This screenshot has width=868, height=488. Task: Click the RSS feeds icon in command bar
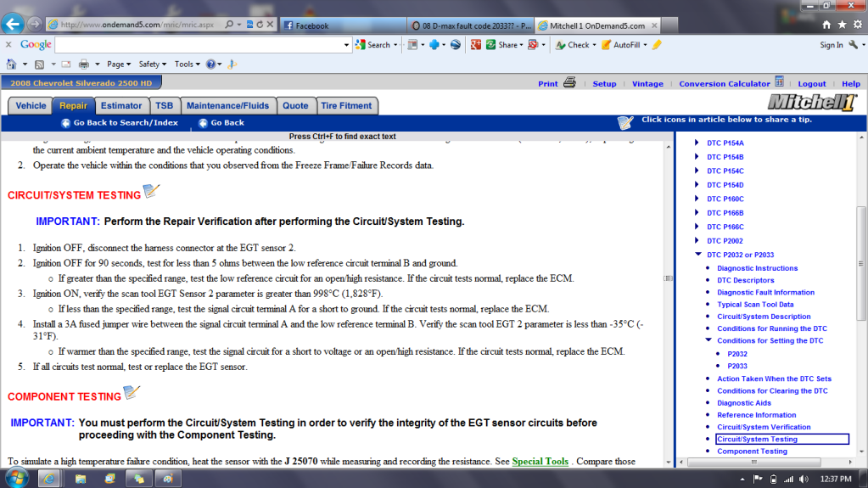click(39, 65)
